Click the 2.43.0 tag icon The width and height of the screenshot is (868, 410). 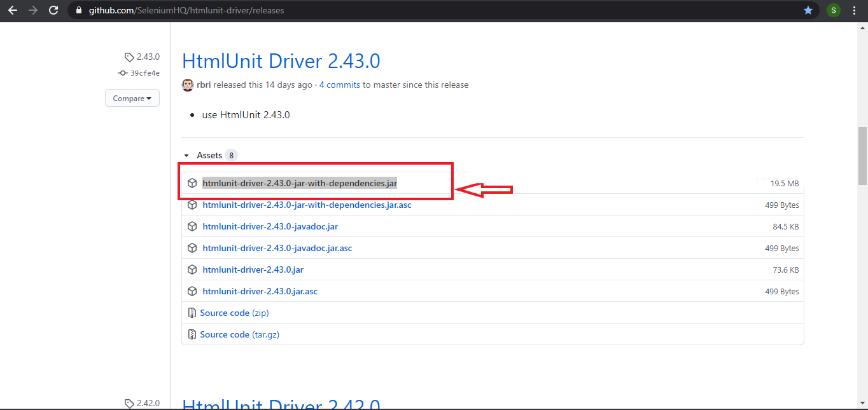[129, 57]
